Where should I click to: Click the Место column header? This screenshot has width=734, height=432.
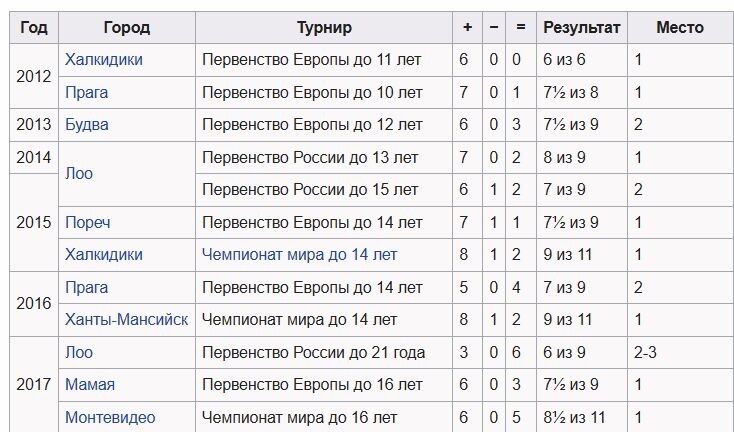(x=680, y=28)
